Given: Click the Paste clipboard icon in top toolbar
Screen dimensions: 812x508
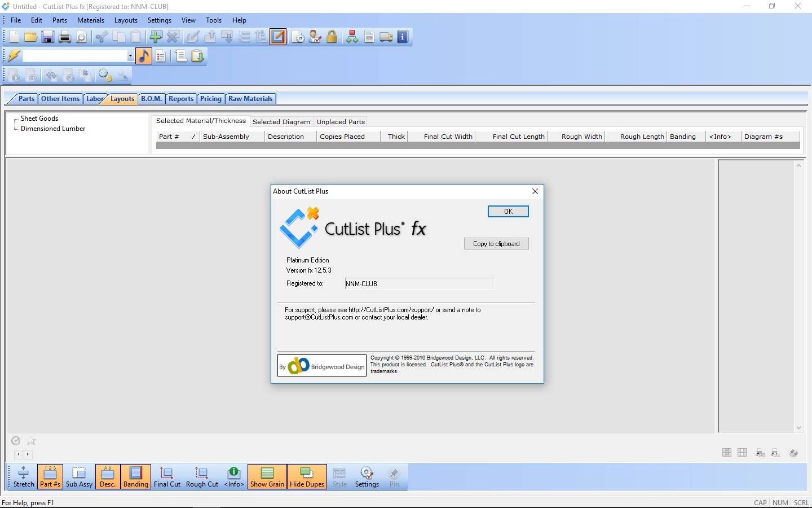Looking at the screenshot, I should 136,37.
